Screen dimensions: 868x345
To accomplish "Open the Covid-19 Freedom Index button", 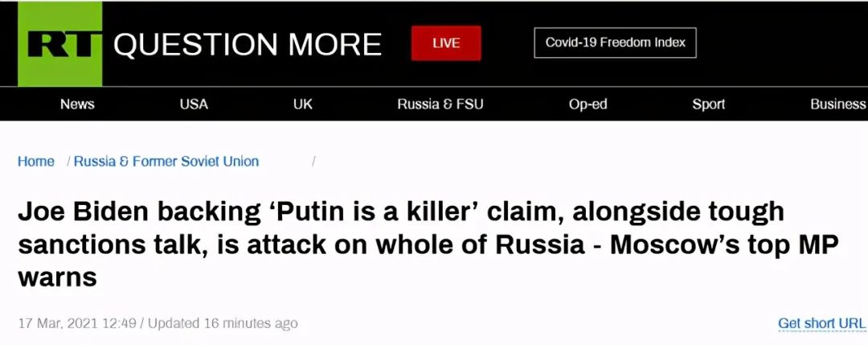I will tap(615, 43).
